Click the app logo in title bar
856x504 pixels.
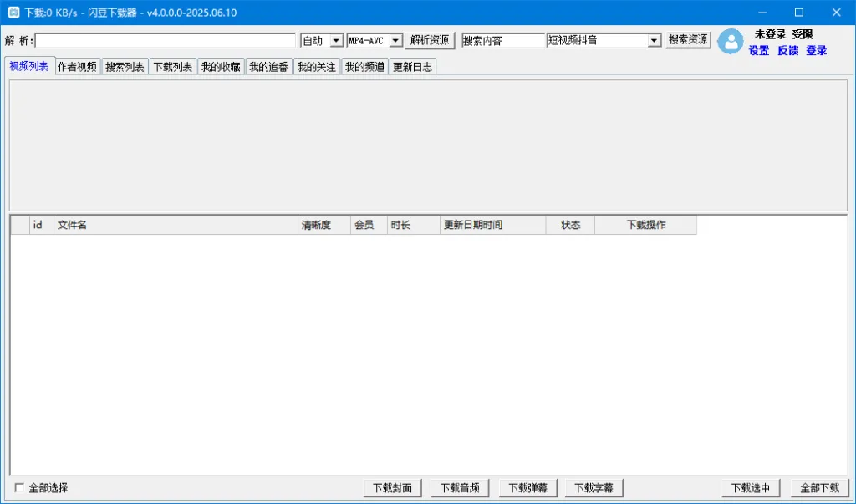click(x=13, y=12)
